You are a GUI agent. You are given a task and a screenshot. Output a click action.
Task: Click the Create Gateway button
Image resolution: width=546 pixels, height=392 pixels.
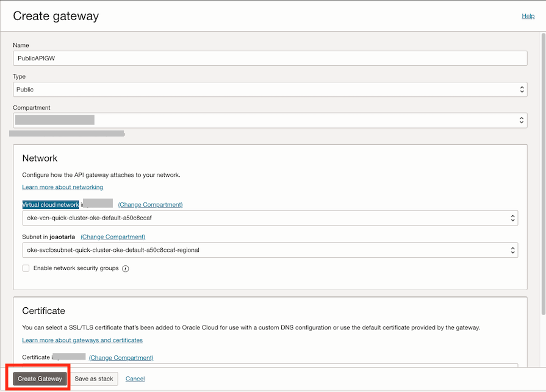pos(40,379)
